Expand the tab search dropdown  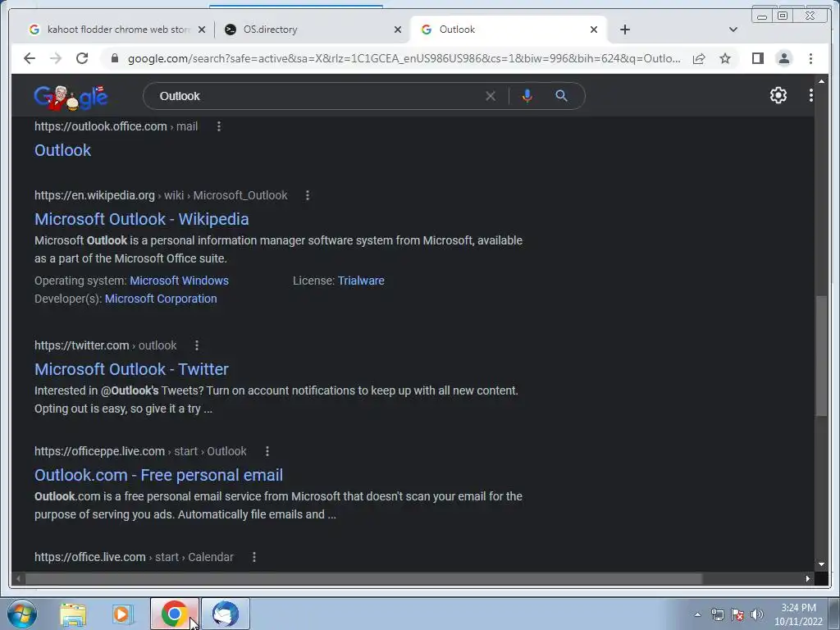[733, 30]
